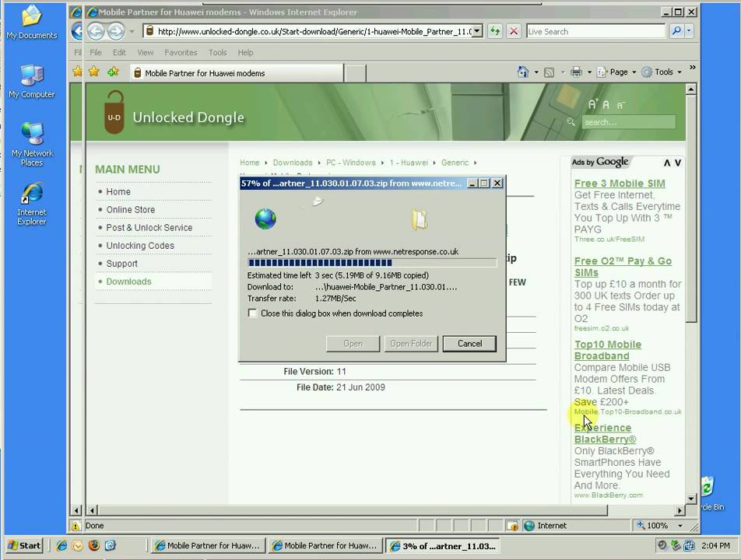This screenshot has height=560, width=741.
Task: Switch to 3% of ...artner_11.03 taskbar button
Action: tap(442, 546)
